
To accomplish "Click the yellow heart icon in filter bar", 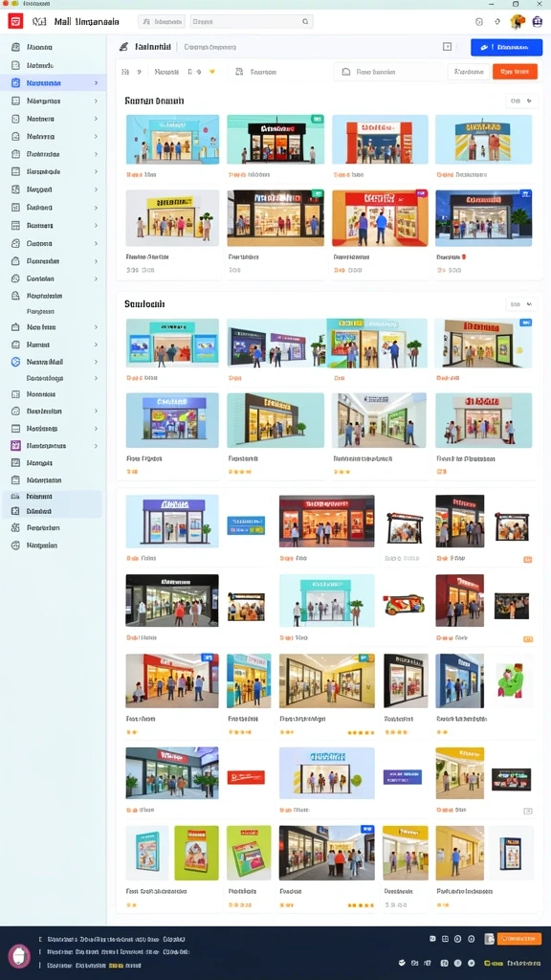I will coord(211,72).
